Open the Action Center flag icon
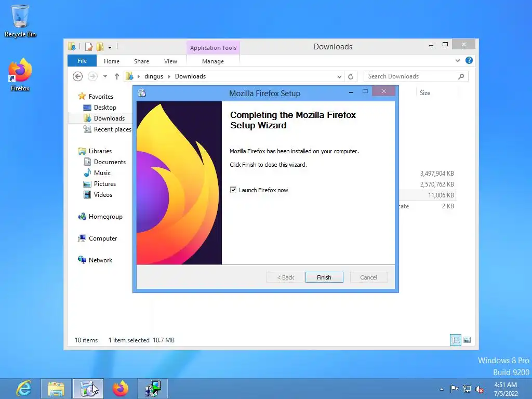 pyautogui.click(x=454, y=389)
